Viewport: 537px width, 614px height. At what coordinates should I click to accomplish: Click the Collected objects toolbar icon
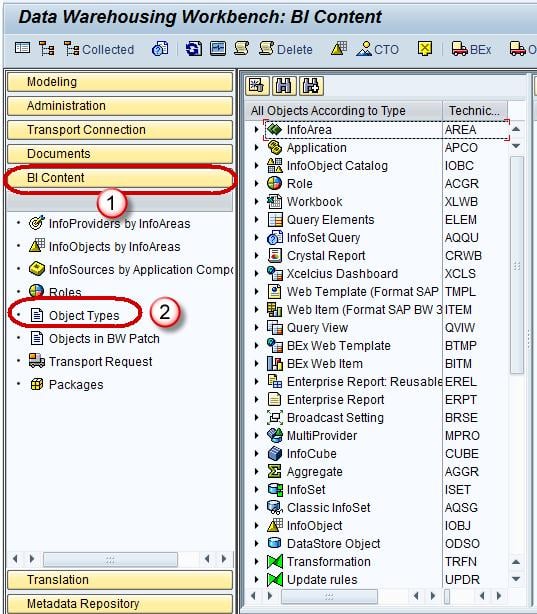click(99, 49)
